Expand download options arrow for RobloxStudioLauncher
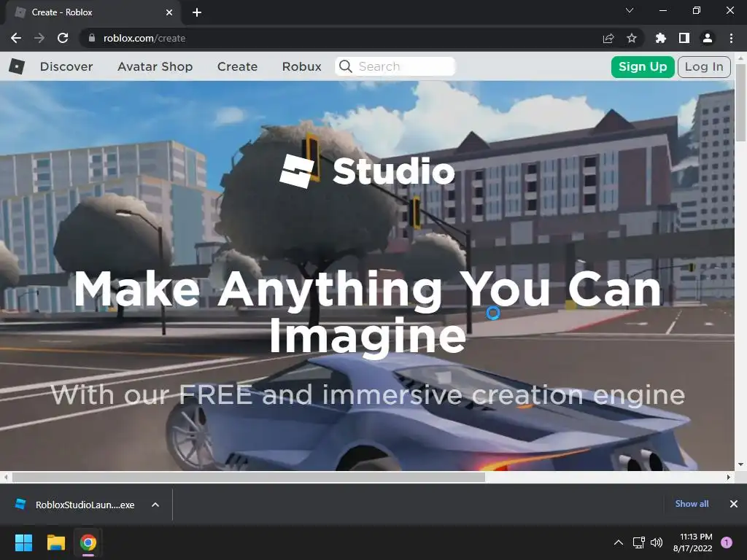 coord(155,505)
